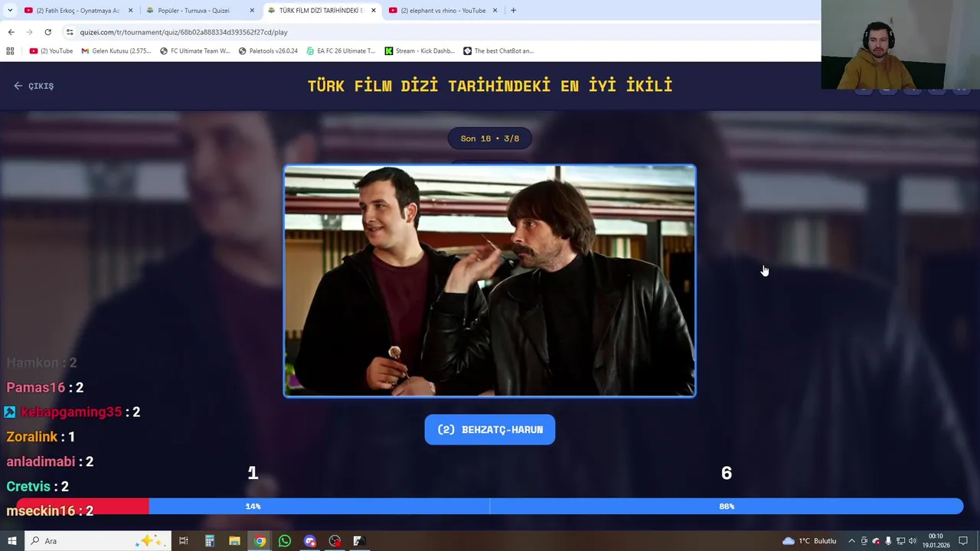Open the Discord taskbar icon
The width and height of the screenshot is (980, 551).
pos(310,541)
